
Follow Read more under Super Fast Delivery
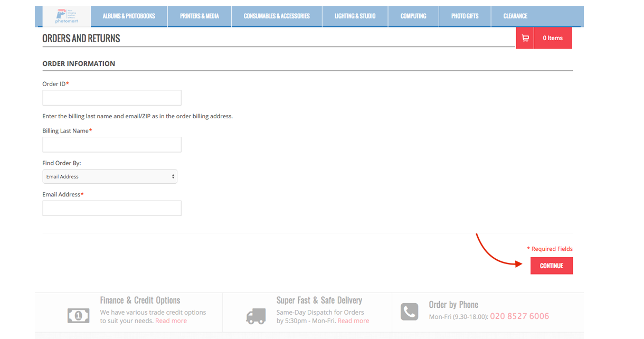pos(353,321)
